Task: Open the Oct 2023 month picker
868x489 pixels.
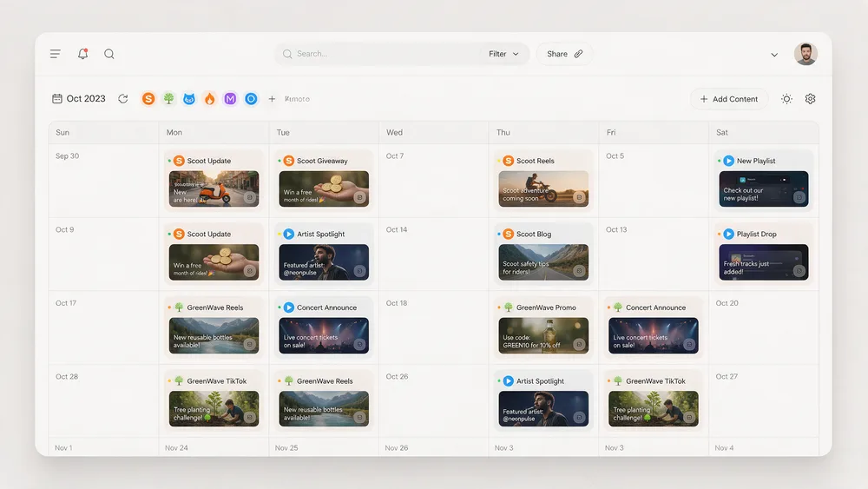Action: click(79, 98)
